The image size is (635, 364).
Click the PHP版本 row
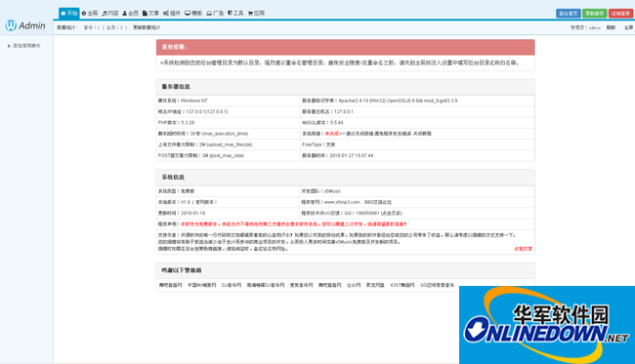tap(228, 123)
